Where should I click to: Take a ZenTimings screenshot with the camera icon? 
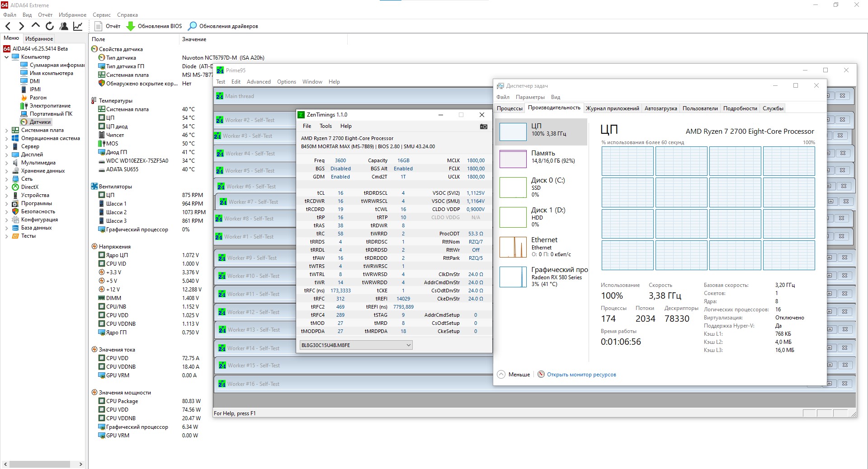[483, 127]
